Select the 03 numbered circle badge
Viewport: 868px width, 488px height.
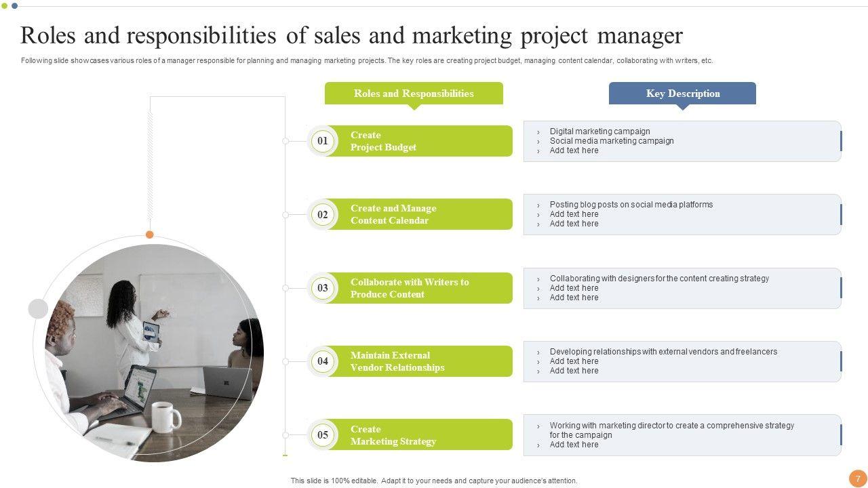[323, 288]
